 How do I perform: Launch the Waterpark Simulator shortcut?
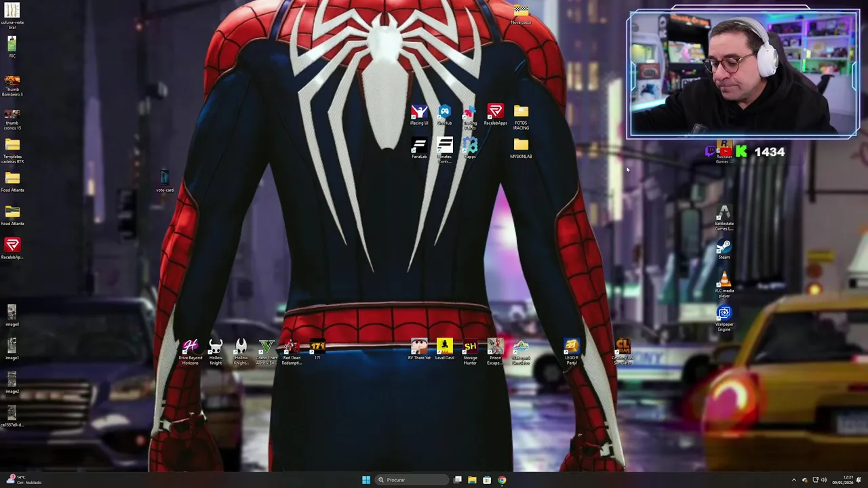point(521,352)
